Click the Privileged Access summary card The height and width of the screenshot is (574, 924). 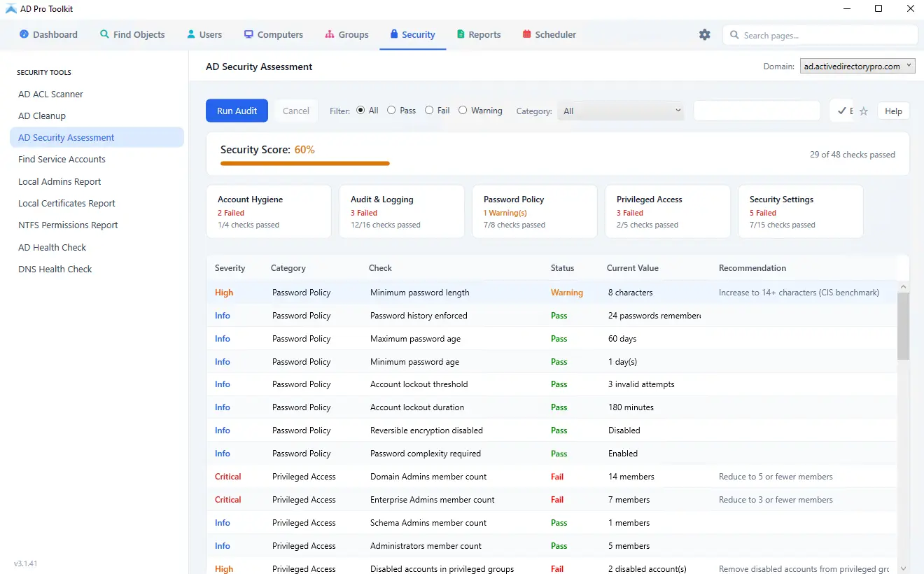click(668, 211)
